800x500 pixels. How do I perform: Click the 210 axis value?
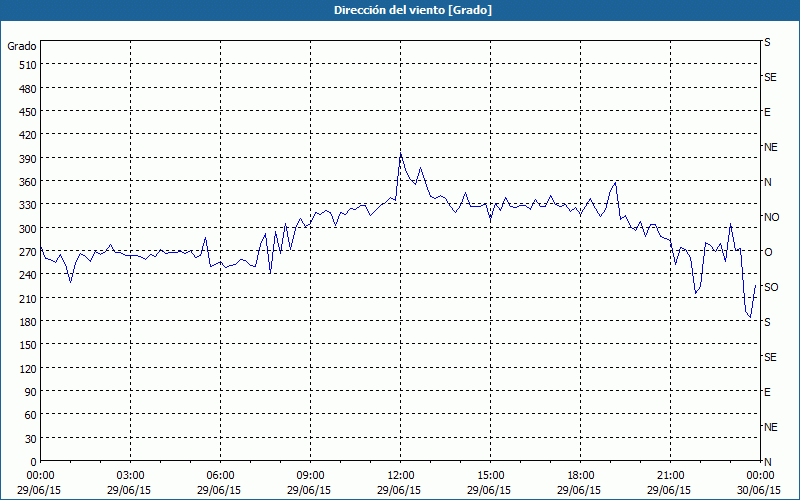click(28, 299)
